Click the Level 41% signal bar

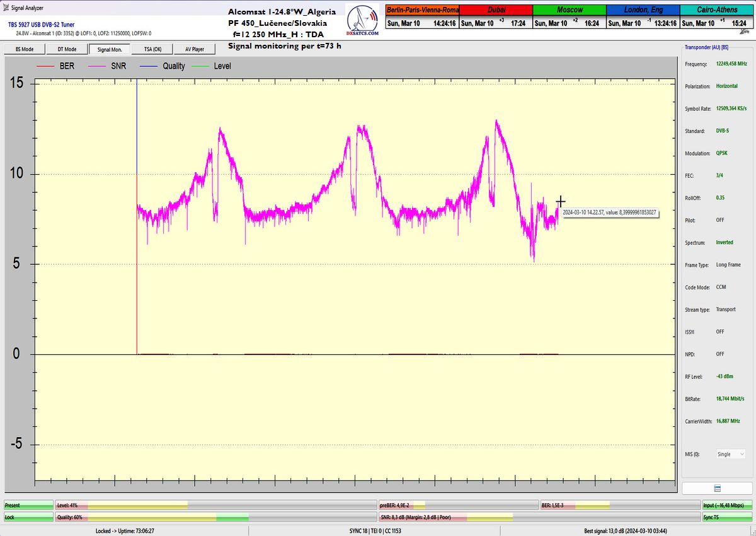pos(152,505)
